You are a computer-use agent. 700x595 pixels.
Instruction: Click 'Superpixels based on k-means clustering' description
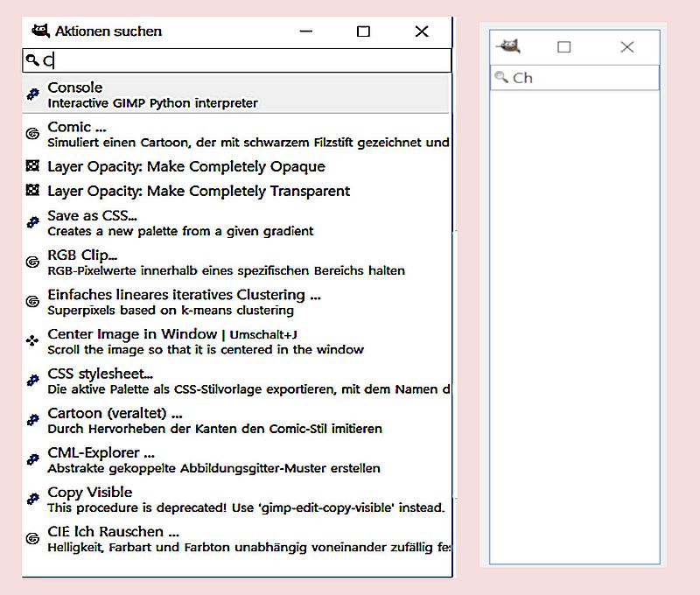(x=171, y=311)
